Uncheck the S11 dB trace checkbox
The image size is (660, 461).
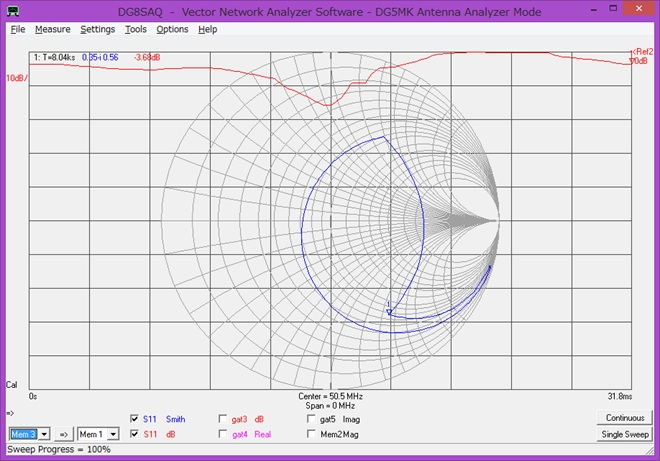click(x=135, y=434)
